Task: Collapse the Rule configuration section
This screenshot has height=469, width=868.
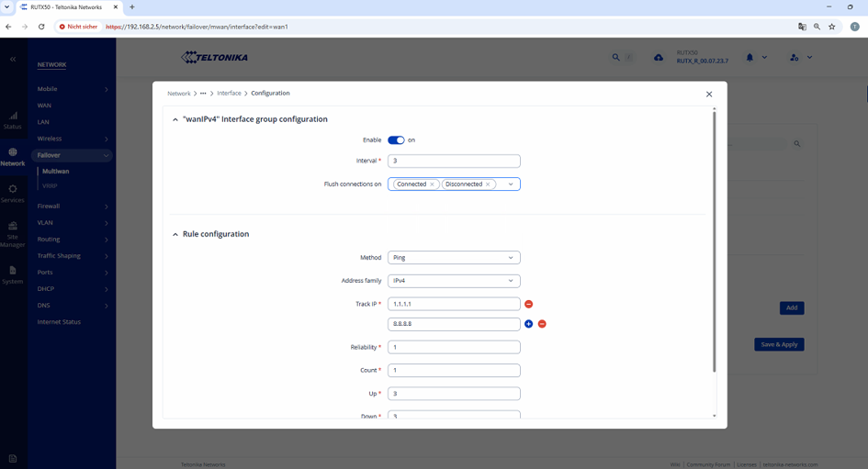Action: [x=175, y=235]
